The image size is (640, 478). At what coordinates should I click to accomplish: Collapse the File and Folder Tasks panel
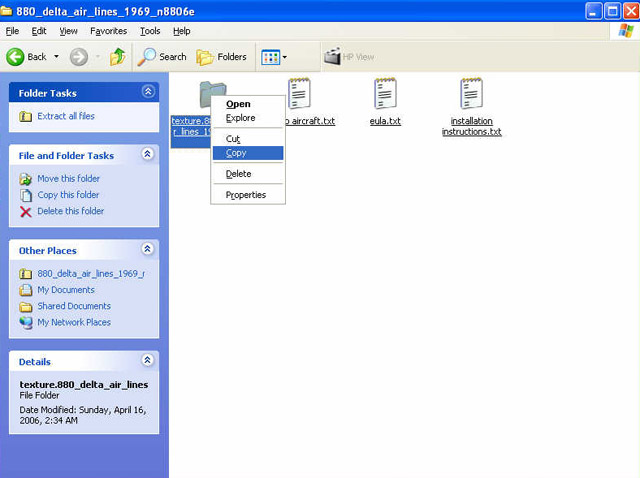coord(147,154)
